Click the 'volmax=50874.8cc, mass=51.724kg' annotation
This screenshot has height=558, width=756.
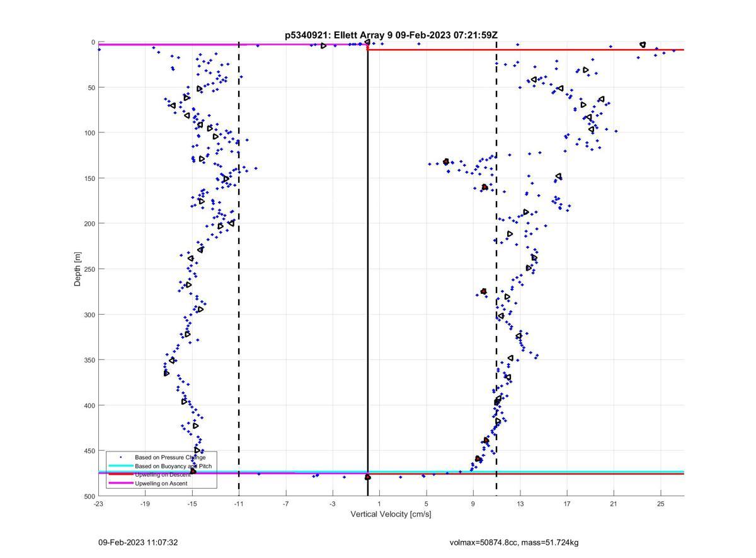[514, 542]
